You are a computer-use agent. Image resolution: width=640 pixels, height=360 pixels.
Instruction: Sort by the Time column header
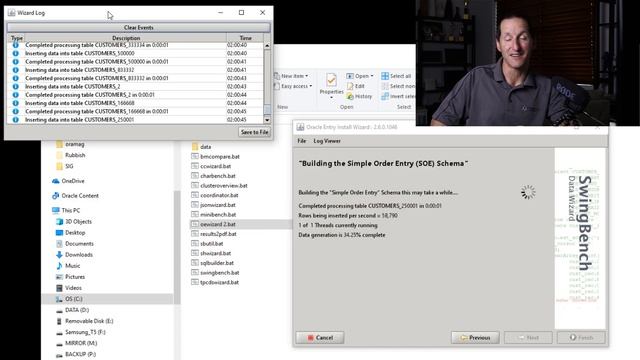point(245,38)
